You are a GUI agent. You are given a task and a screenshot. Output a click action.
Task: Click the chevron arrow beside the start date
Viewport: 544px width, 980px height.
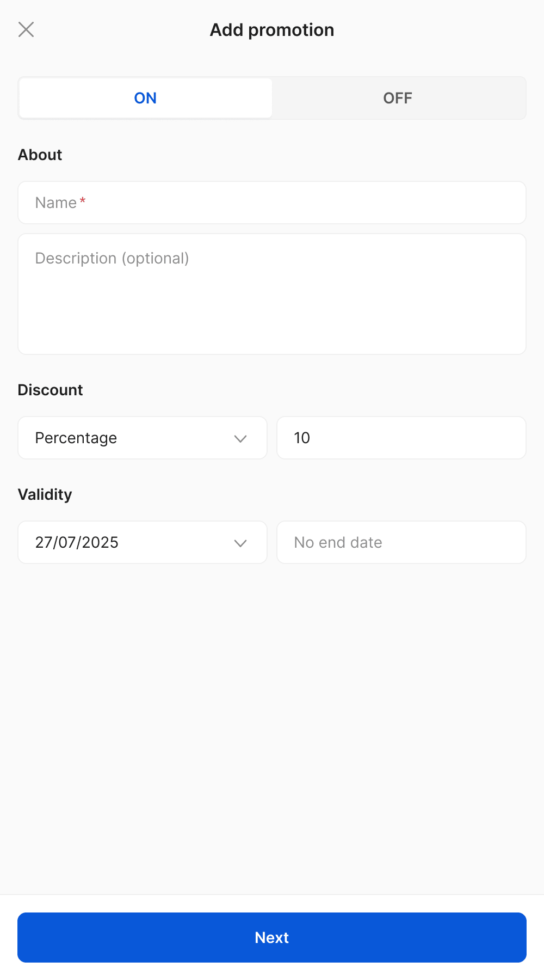point(240,543)
